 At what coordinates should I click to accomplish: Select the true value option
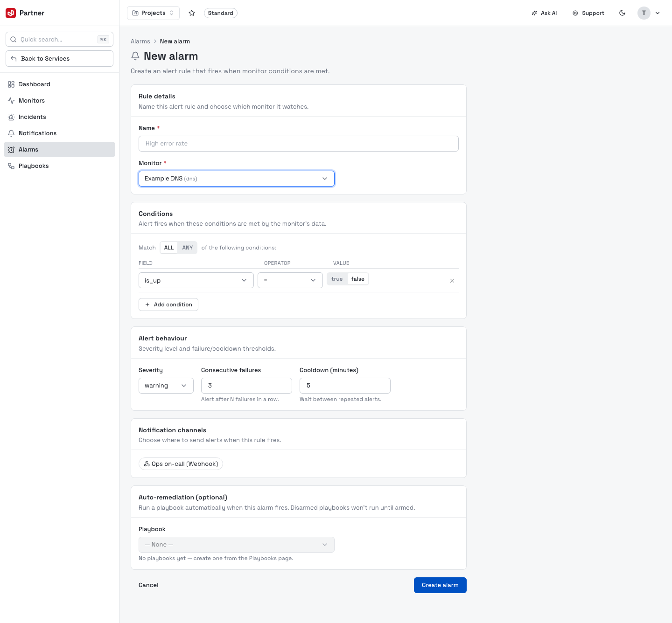point(337,279)
